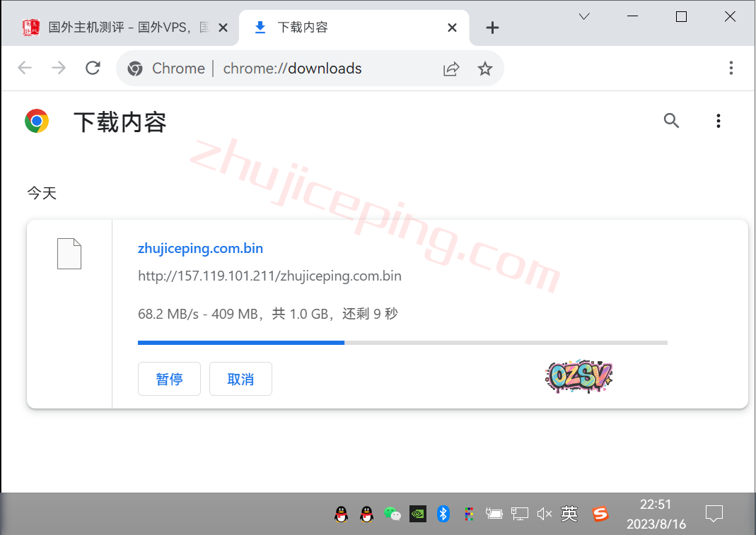756x535 pixels.
Task: Open a new tab with plus button
Action: [x=493, y=28]
